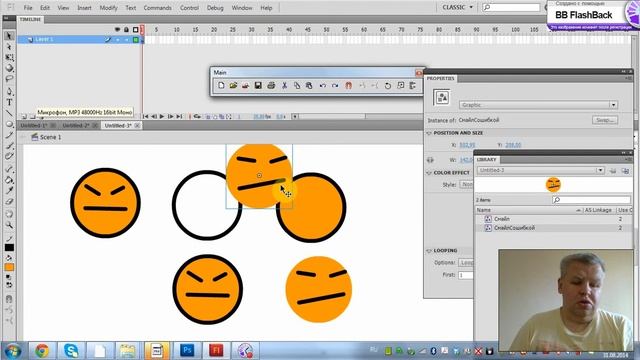Click Redo arrow in Main toolbar
Screen dimensions: 640x360
coord(335,85)
